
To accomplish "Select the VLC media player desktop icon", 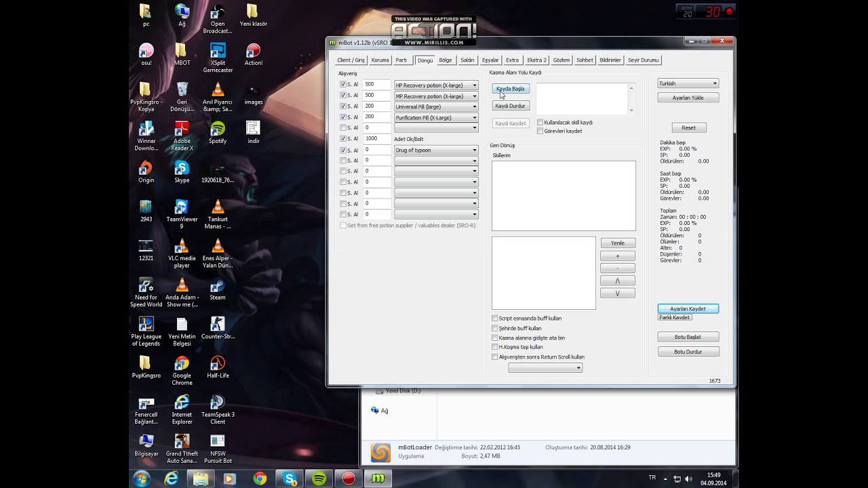I will pyautogui.click(x=182, y=253).
